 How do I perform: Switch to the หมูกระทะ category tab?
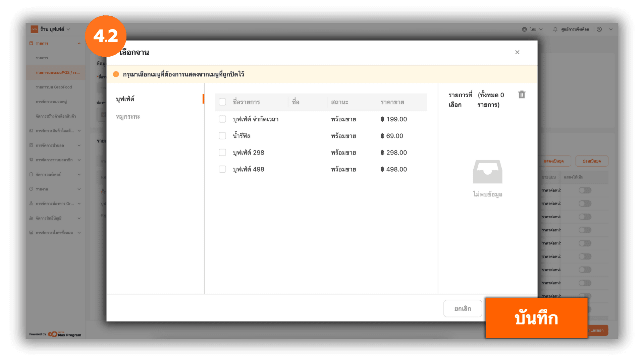tap(128, 117)
